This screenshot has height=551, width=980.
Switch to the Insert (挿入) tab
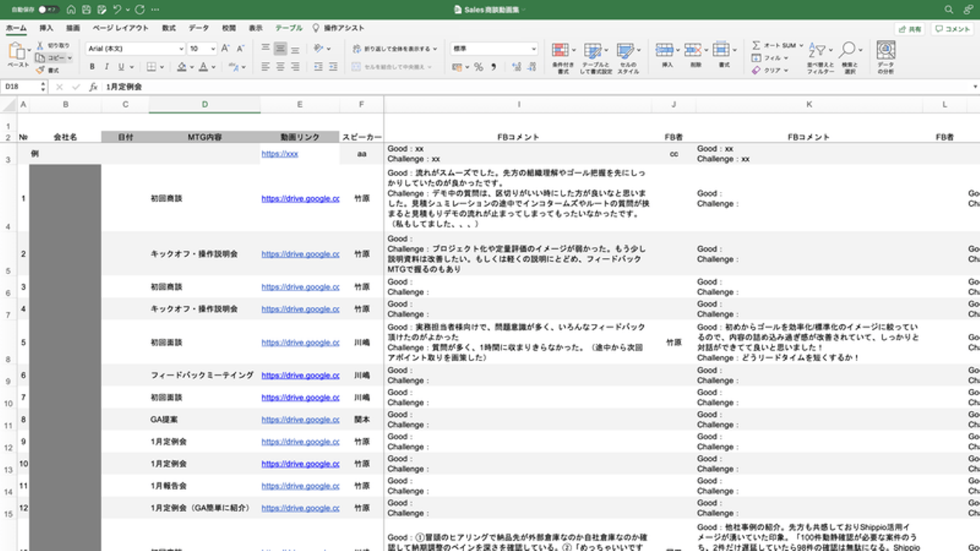(46, 28)
